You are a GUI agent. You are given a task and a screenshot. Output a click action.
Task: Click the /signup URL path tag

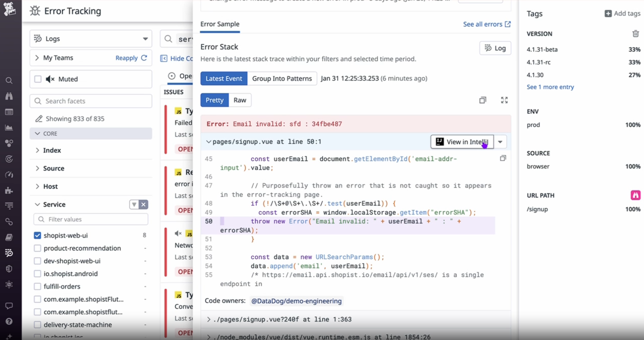tap(537, 209)
